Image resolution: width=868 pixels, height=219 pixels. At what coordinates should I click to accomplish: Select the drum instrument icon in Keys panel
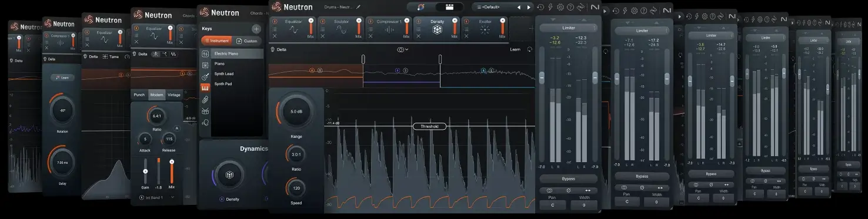(x=205, y=111)
